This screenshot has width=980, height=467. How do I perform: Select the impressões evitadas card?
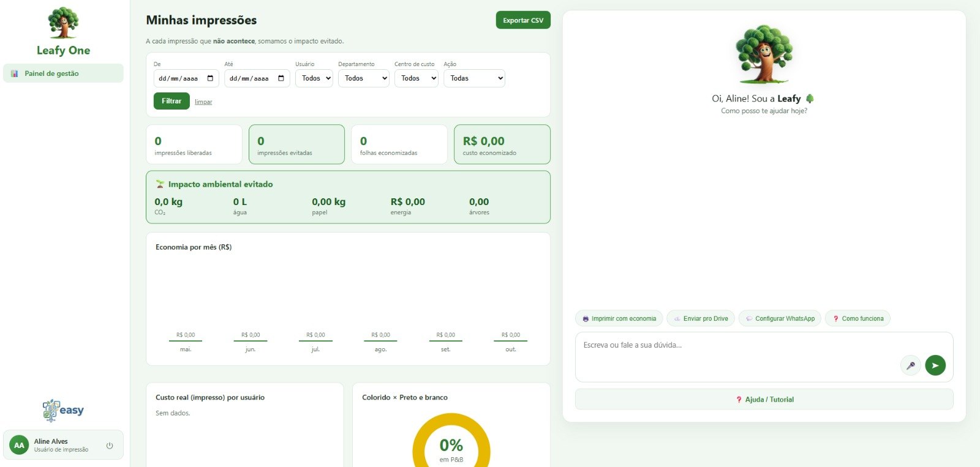297,144
